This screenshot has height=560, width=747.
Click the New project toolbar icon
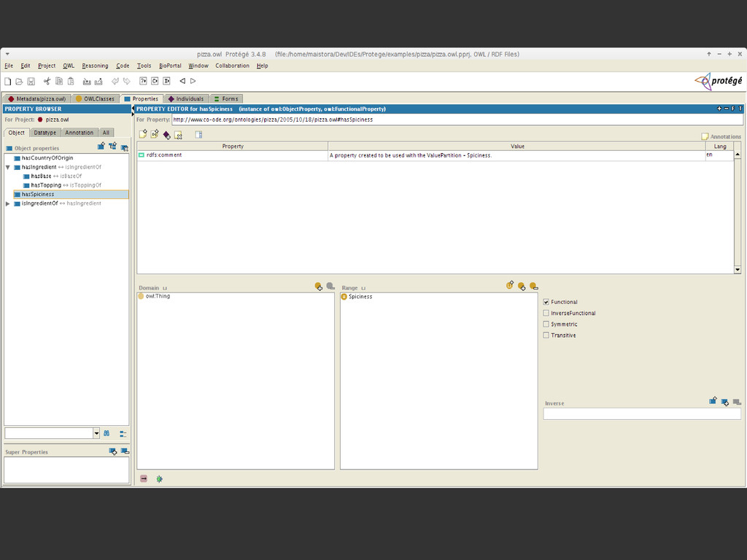[7, 82]
